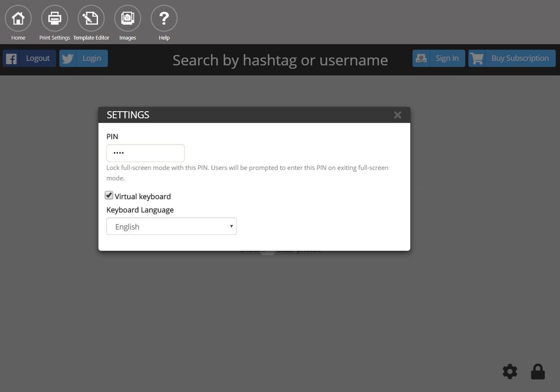Click the Images toolbar icon
560x392 pixels.
[127, 18]
